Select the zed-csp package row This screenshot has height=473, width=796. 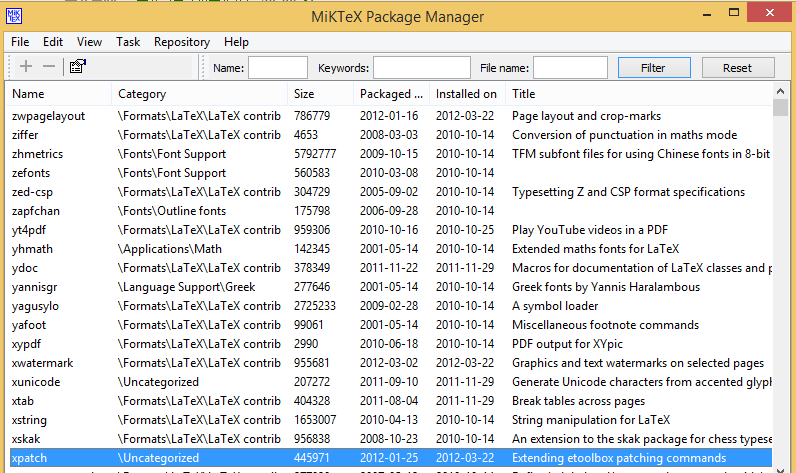(x=391, y=192)
